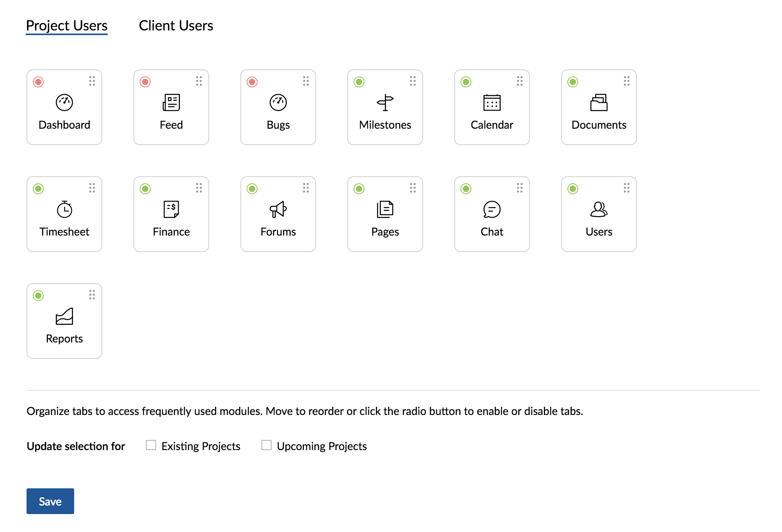This screenshot has width=782, height=532.
Task: Click the Users people icon
Action: pyautogui.click(x=599, y=209)
